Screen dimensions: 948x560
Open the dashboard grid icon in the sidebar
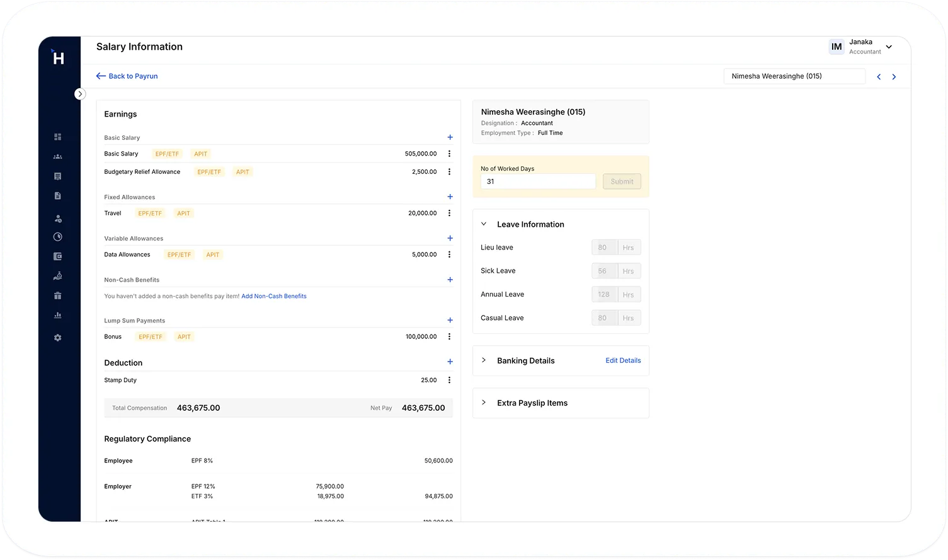click(58, 137)
